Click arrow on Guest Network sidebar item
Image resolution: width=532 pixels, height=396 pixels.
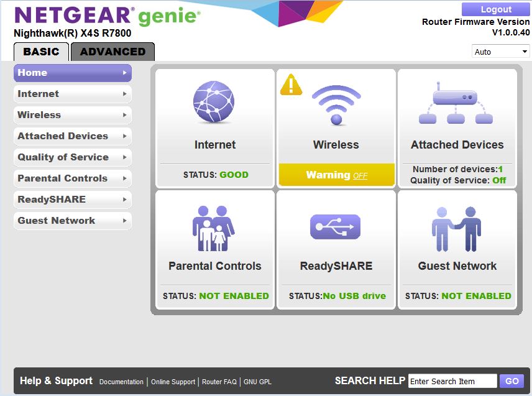[x=124, y=221]
